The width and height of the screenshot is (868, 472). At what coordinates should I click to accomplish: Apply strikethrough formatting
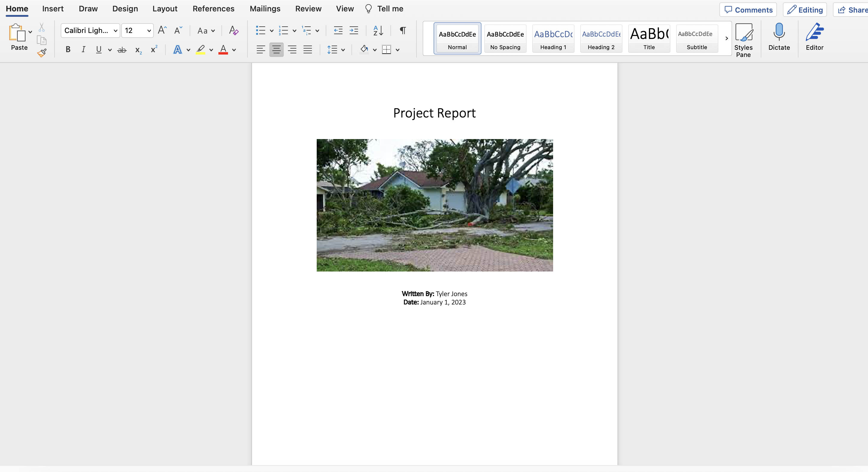[122, 49]
